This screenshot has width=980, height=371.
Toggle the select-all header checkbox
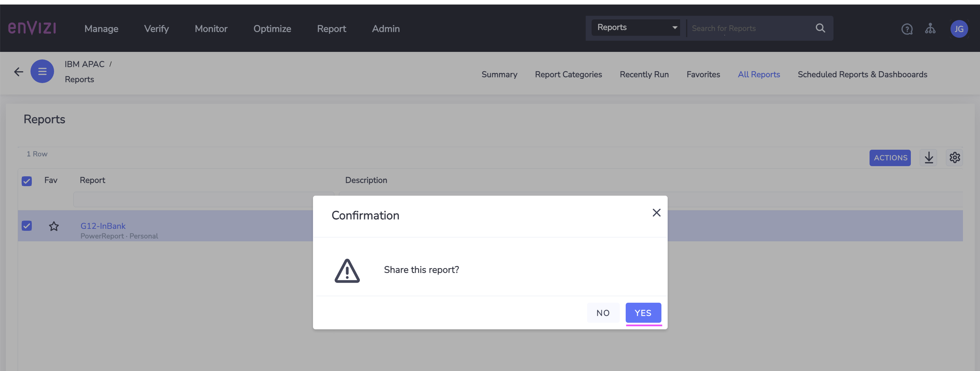tap(27, 181)
